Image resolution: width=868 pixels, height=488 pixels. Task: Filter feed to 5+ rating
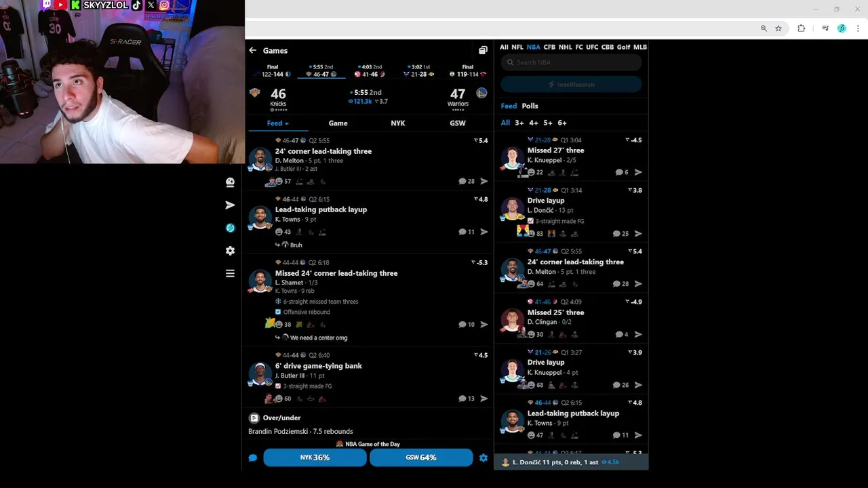[x=548, y=123]
